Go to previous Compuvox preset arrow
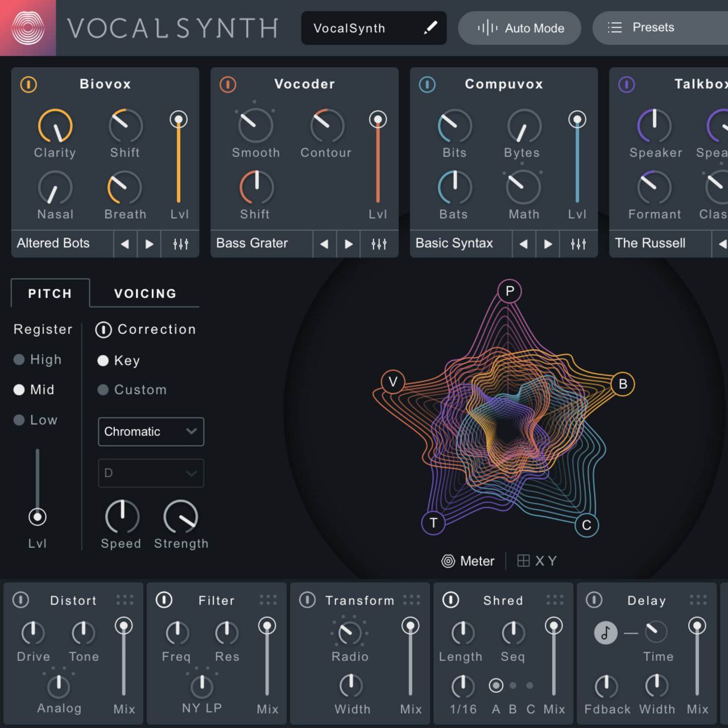 [523, 244]
